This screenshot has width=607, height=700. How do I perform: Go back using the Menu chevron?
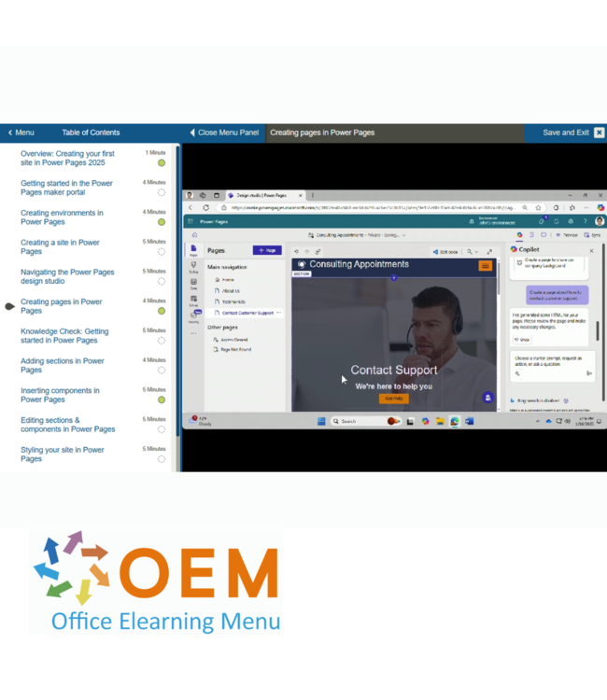[x=10, y=133]
